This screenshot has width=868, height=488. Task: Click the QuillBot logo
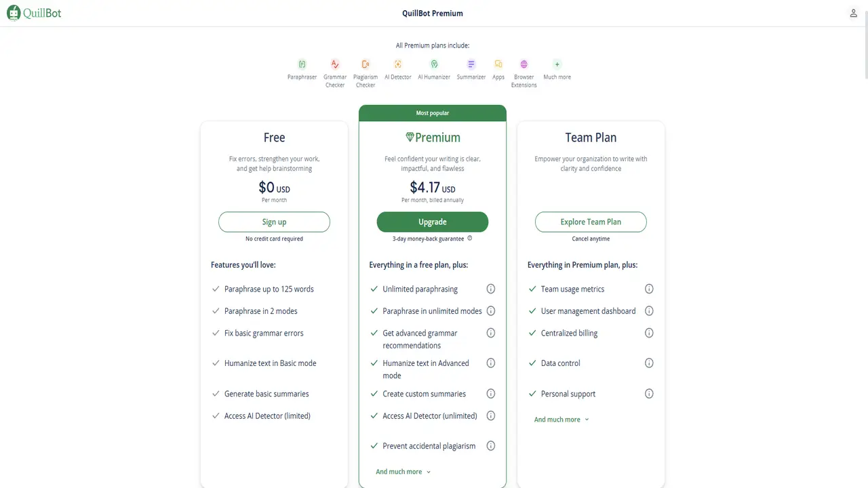click(x=34, y=12)
